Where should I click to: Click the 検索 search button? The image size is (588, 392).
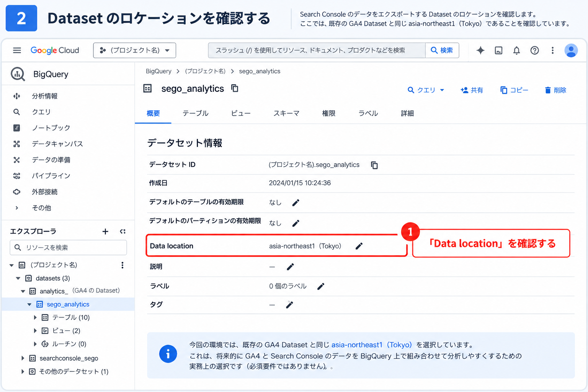pyautogui.click(x=442, y=50)
